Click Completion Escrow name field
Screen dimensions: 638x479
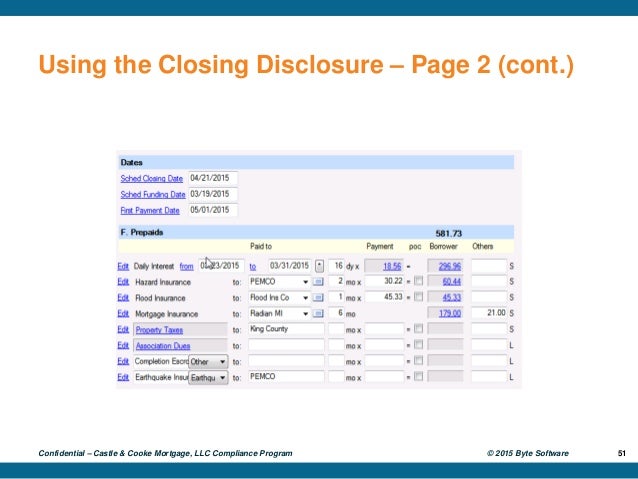(161, 361)
